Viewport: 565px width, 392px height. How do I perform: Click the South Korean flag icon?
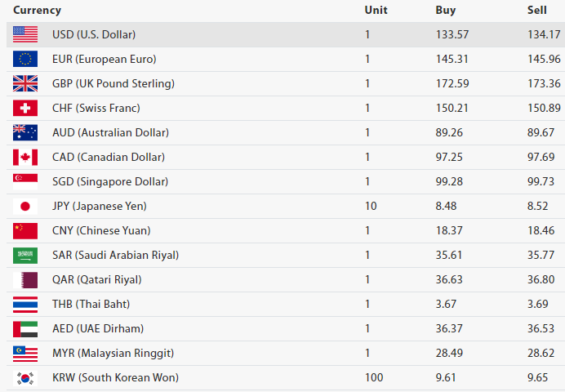(25, 377)
